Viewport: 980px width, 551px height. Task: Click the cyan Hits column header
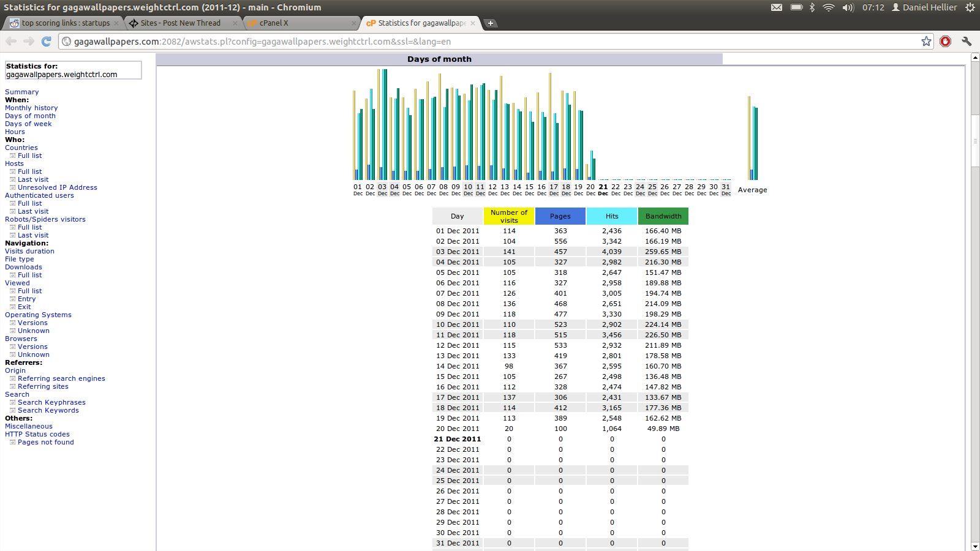[612, 216]
